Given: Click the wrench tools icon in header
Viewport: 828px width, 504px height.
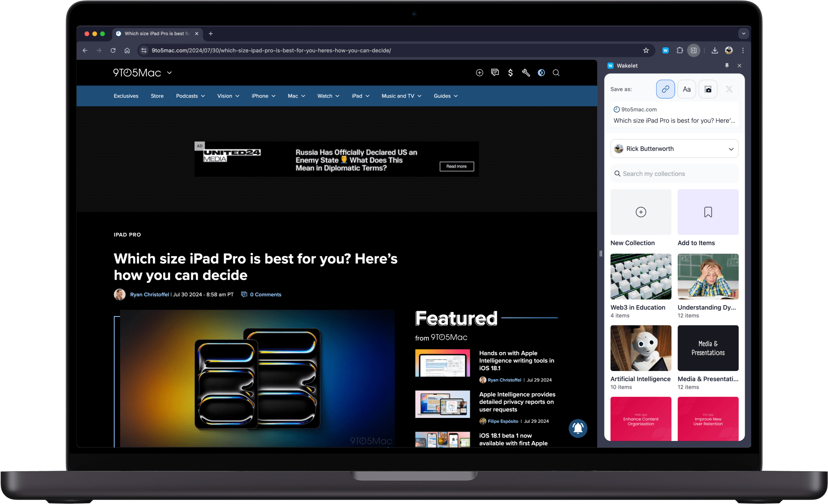Looking at the screenshot, I should click(x=526, y=73).
